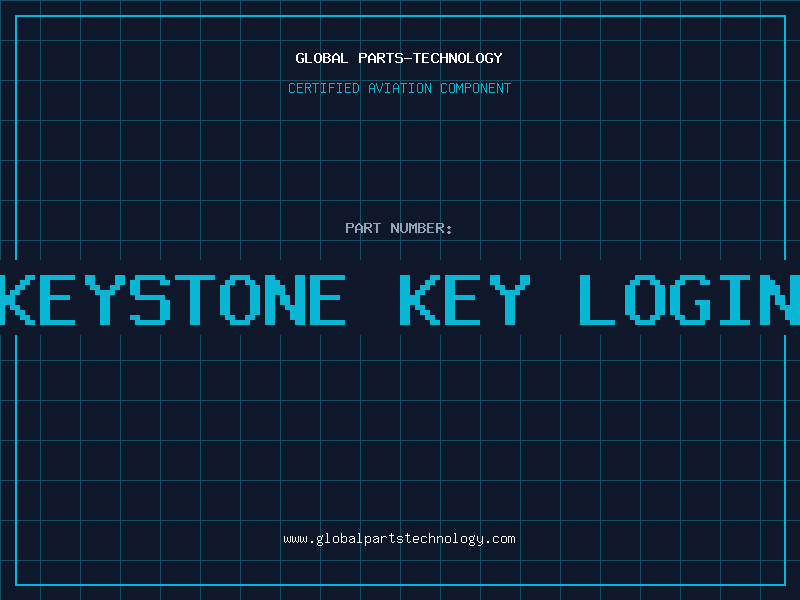Select the CERTIFIED AVIATION COMPONENT subtitle
The image size is (800, 600).
coord(399,88)
